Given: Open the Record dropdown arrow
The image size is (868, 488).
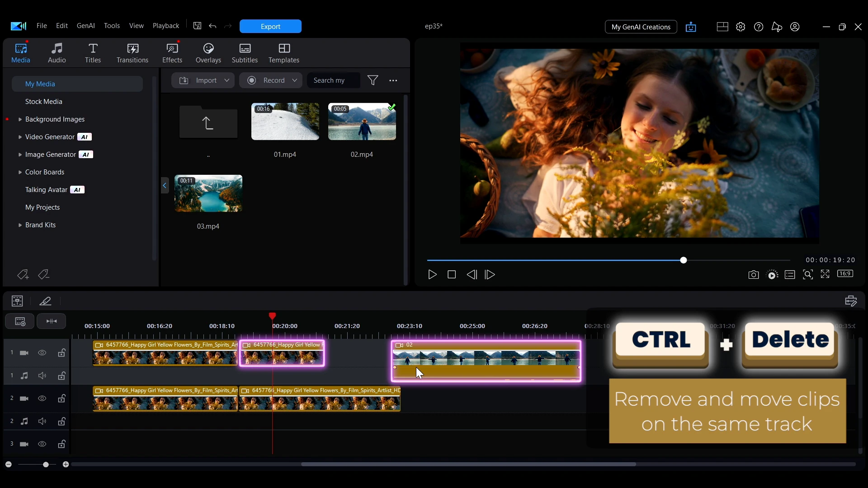Looking at the screenshot, I should click(x=294, y=80).
